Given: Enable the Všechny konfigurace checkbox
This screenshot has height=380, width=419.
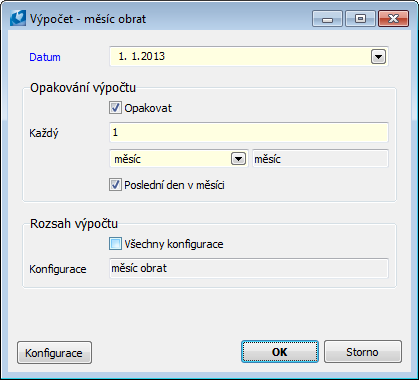Looking at the screenshot, I should tap(115, 244).
